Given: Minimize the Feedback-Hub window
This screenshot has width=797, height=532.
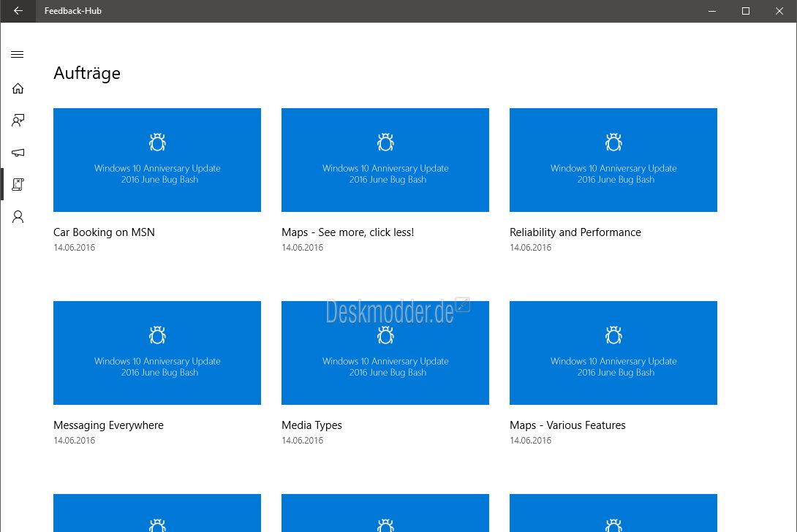Looking at the screenshot, I should point(712,11).
